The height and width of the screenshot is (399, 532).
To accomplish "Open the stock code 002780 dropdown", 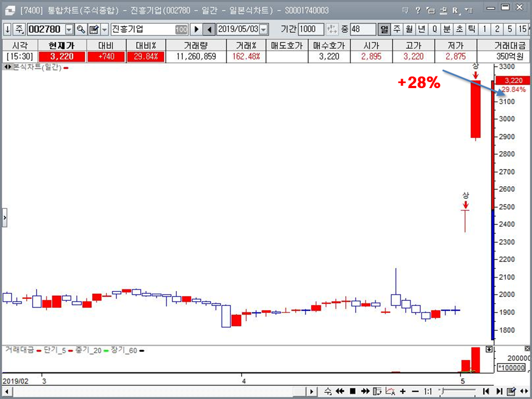I will [69, 29].
